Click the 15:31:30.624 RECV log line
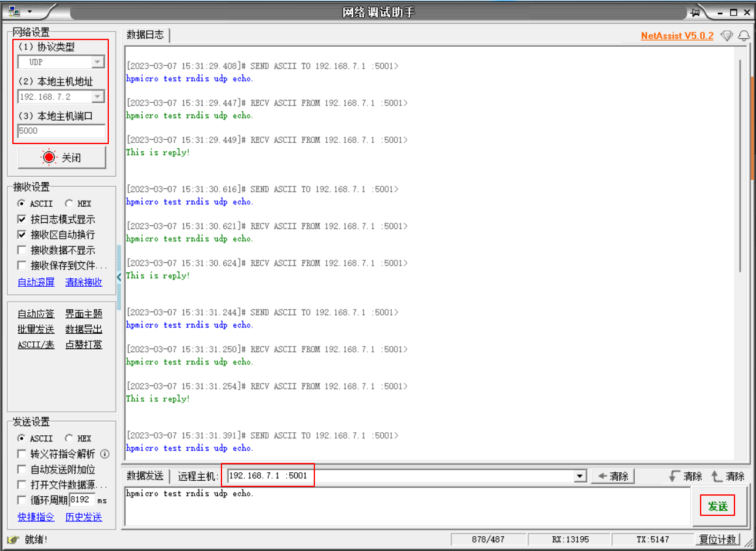This screenshot has width=756, height=551. pyautogui.click(x=266, y=263)
